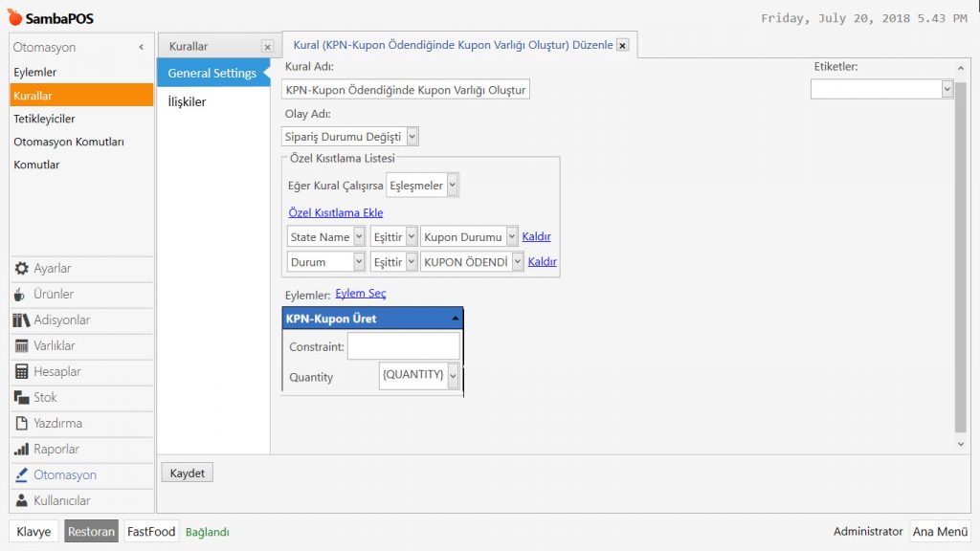Click the gear icon next to Ayarlar

point(21,269)
